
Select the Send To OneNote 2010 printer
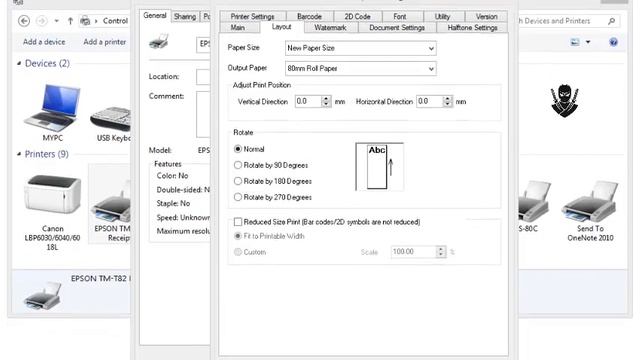click(x=590, y=210)
